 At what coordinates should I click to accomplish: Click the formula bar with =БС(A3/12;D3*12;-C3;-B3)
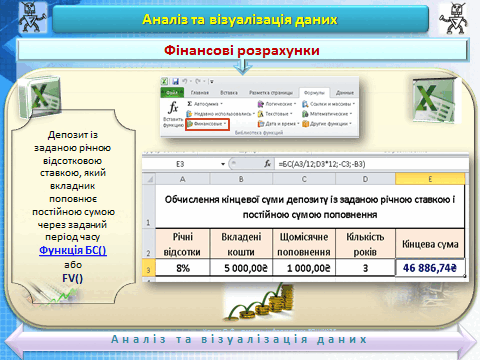[x=370, y=164]
